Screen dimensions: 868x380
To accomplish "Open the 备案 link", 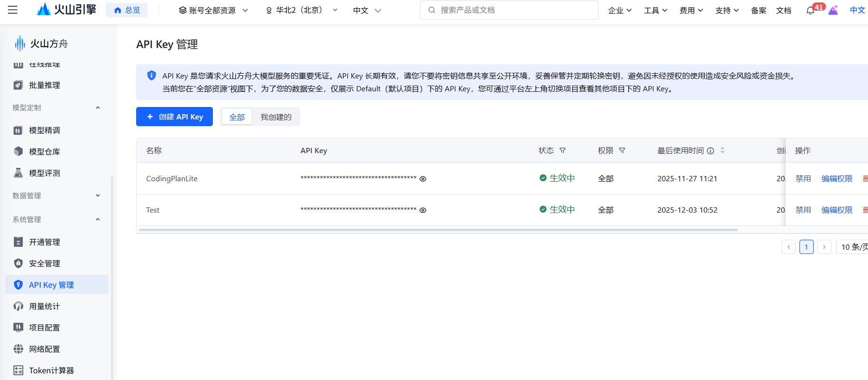I will (x=758, y=10).
